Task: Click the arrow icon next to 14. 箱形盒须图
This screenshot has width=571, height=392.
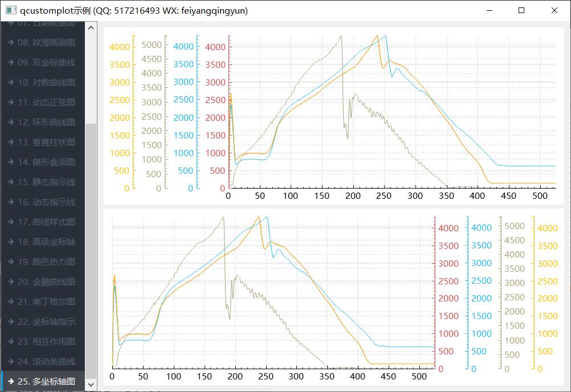Action: pos(10,162)
